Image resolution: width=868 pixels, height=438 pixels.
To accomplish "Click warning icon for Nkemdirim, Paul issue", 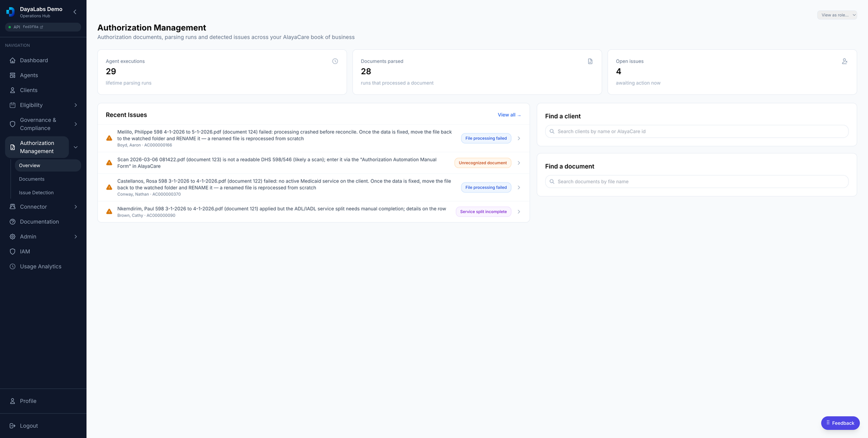I will 109,211.
